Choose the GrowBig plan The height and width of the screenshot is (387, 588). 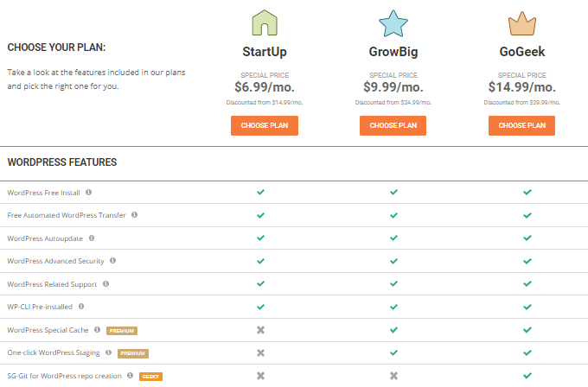click(393, 125)
